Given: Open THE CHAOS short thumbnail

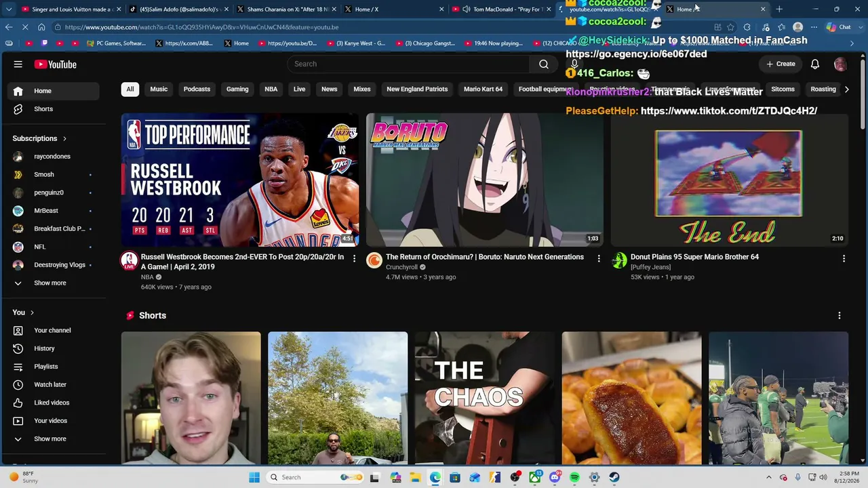Looking at the screenshot, I should pyautogui.click(x=484, y=398).
